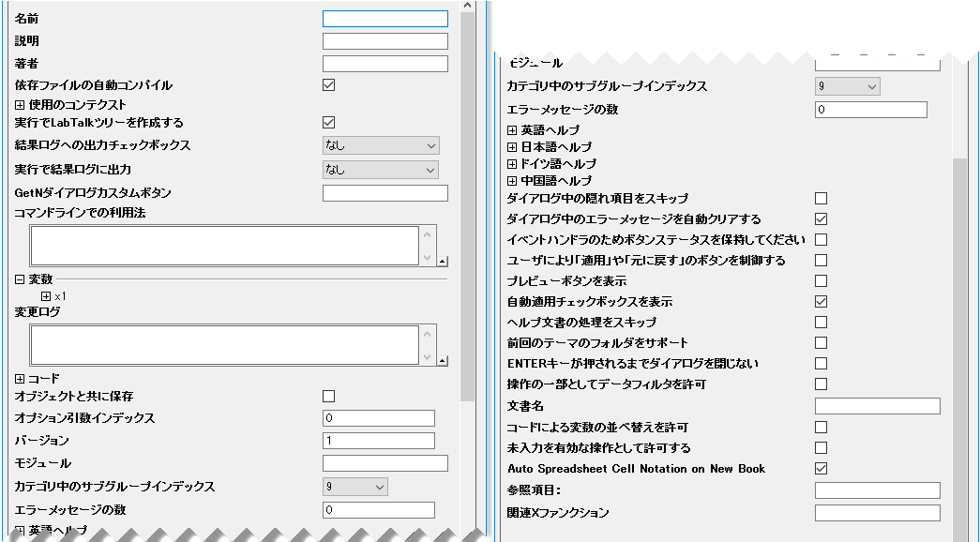Toggle 実行でLabTalkツリーを作成する checkbox
The width and height of the screenshot is (980, 542).
329,123
